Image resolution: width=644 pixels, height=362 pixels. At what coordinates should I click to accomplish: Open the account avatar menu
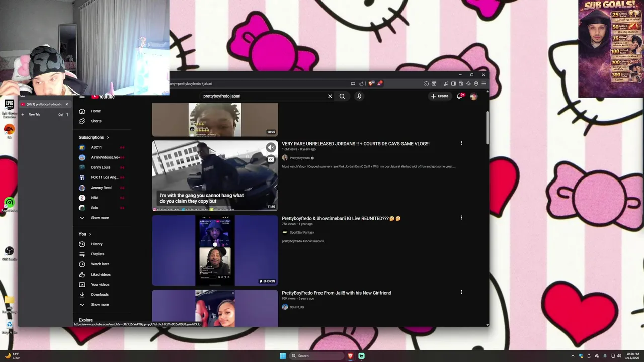[x=473, y=96]
